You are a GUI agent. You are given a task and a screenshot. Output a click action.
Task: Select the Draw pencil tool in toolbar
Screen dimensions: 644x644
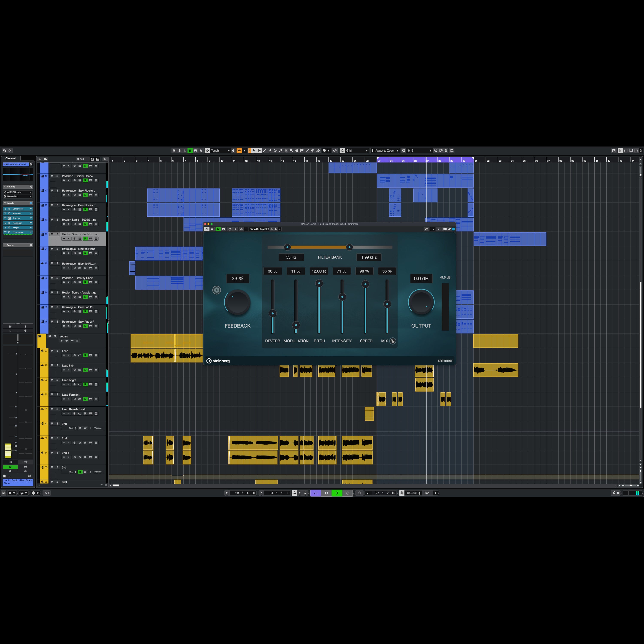pos(265,151)
